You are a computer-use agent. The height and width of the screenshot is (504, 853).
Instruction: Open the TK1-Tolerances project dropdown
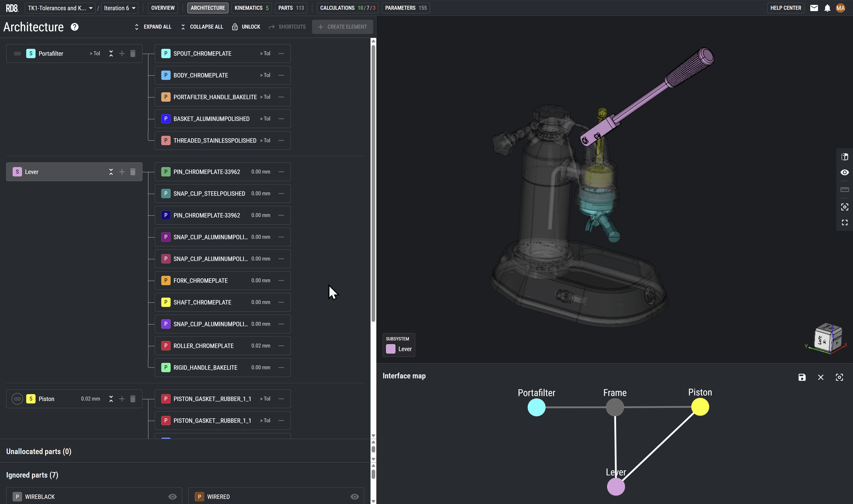[60, 8]
